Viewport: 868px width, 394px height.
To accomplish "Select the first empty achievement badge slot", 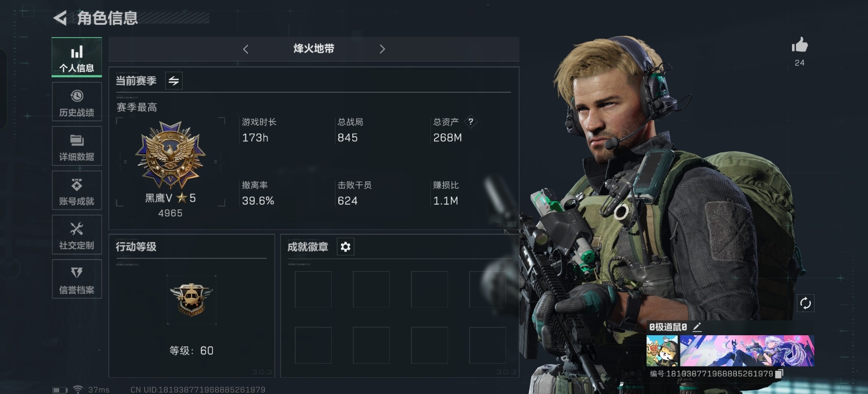I will click(x=313, y=290).
